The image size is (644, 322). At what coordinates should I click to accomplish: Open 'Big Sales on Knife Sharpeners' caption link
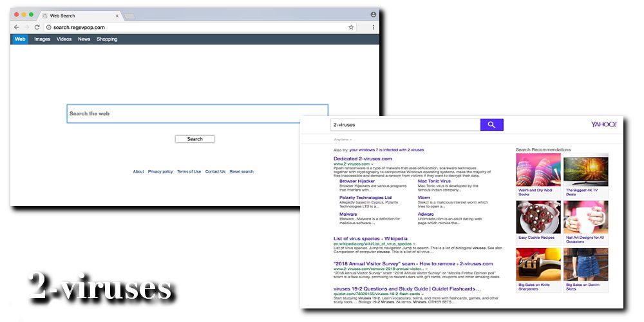tap(534, 287)
